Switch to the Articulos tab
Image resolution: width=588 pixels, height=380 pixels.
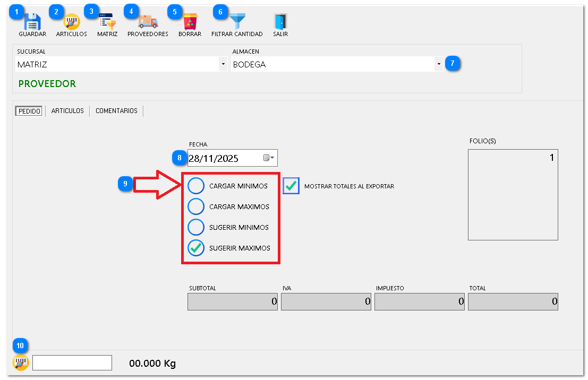(x=67, y=111)
